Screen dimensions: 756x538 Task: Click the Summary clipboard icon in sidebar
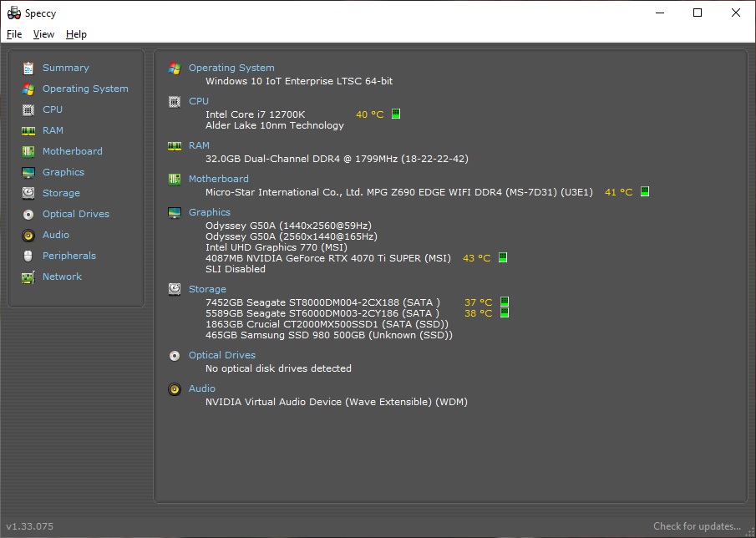[28, 68]
